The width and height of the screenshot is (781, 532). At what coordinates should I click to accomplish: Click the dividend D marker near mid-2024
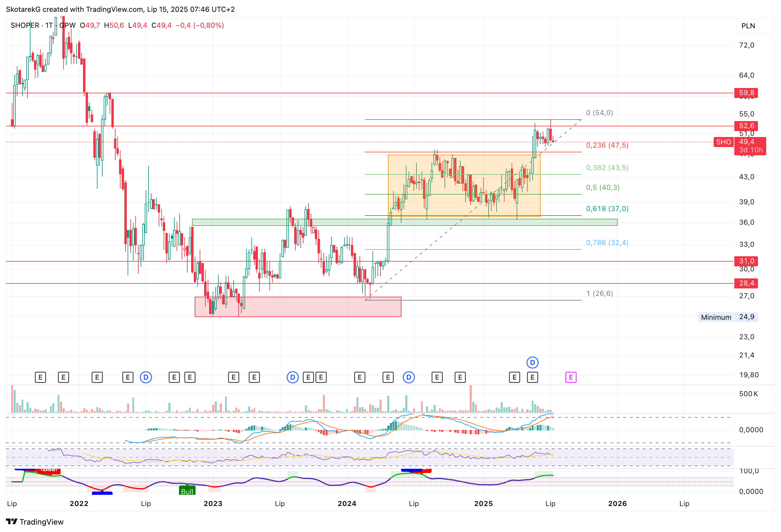(x=409, y=377)
